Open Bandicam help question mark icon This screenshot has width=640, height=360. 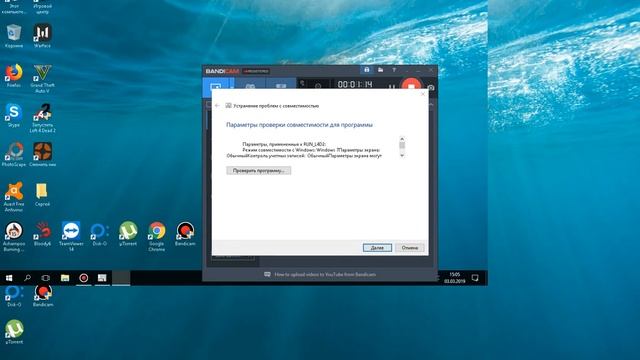coord(394,70)
